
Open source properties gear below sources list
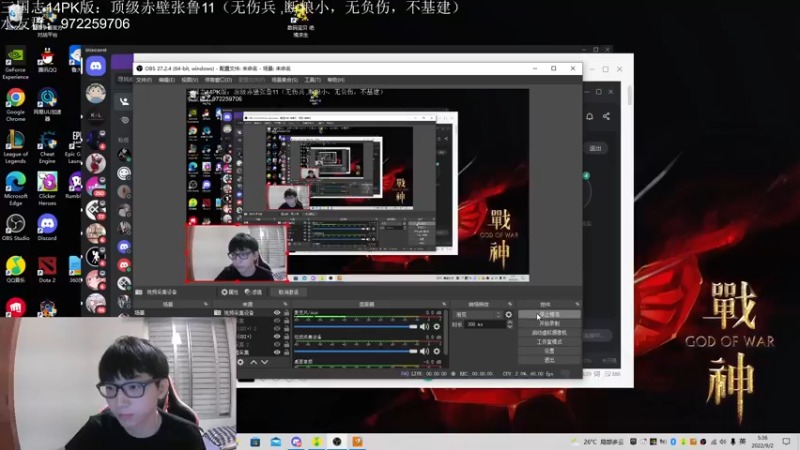pyautogui.click(x=241, y=362)
